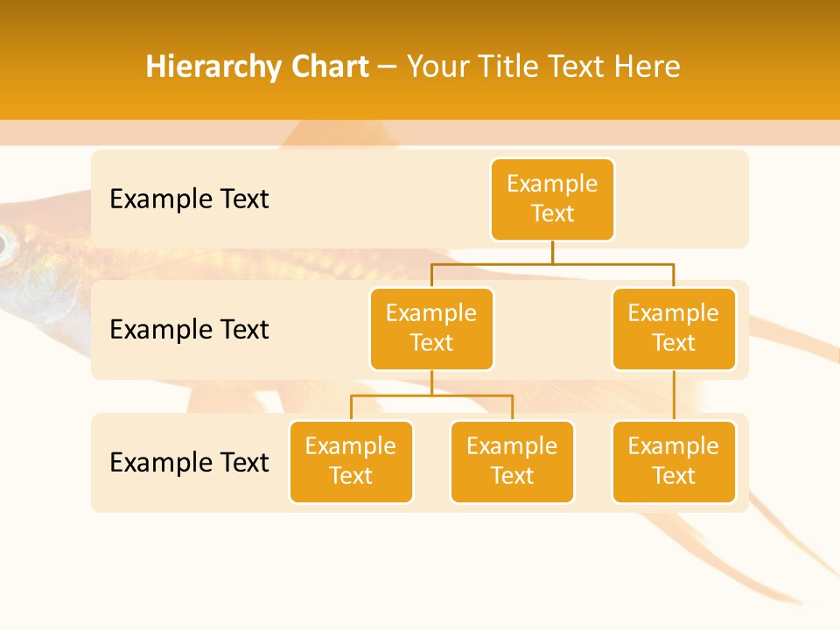
Task: Click the middle row band between the two orange boxes
Action: point(552,330)
